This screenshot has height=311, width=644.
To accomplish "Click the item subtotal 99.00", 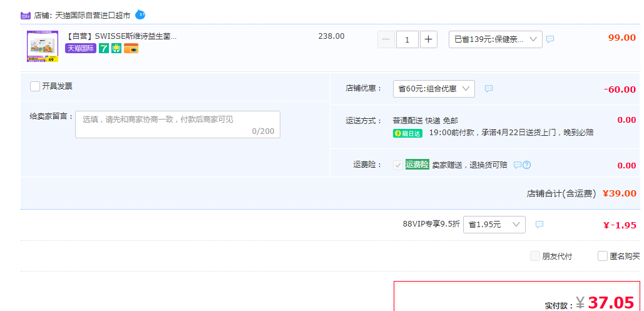I will pyautogui.click(x=622, y=38).
